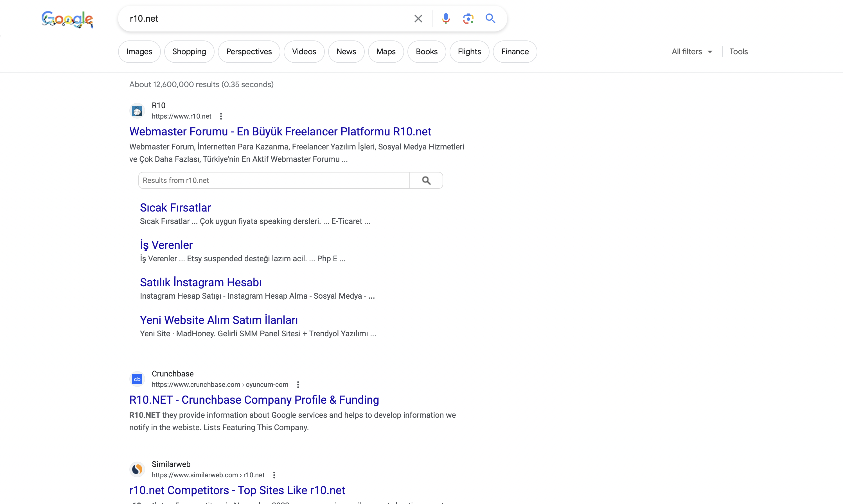Open the Sıcak Fırsatlar sitelink
This screenshot has width=843, height=504.
coord(175,208)
